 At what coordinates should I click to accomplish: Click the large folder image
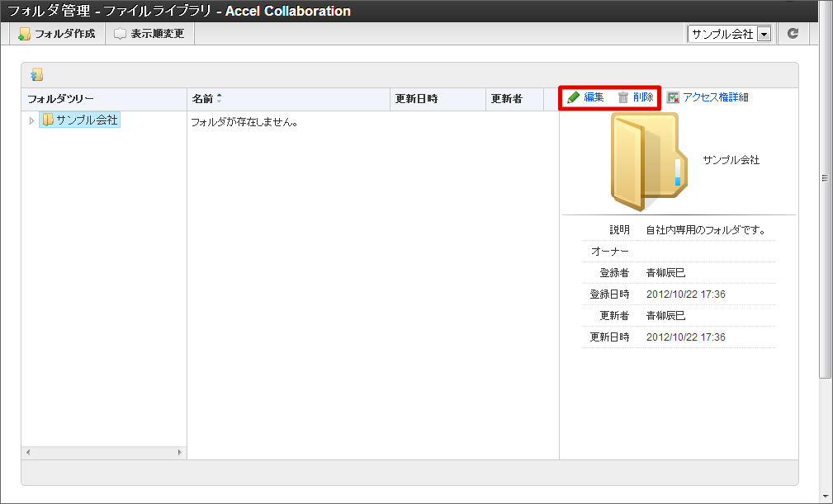click(x=649, y=162)
